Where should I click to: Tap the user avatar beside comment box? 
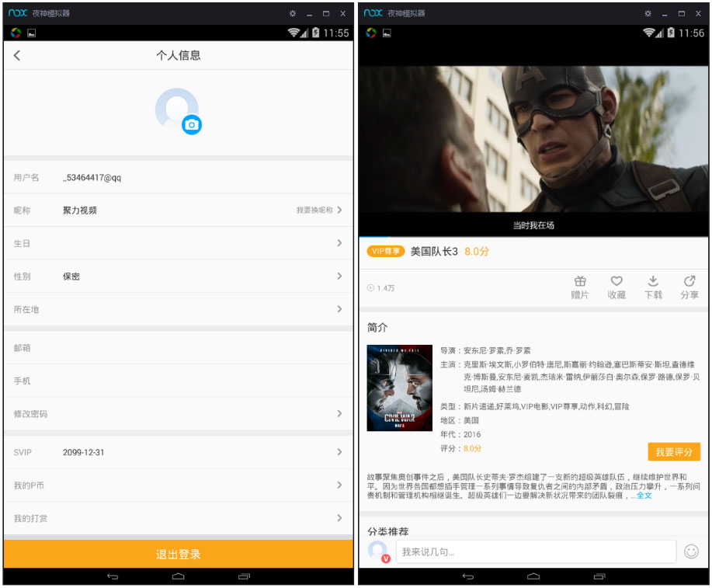(x=378, y=551)
